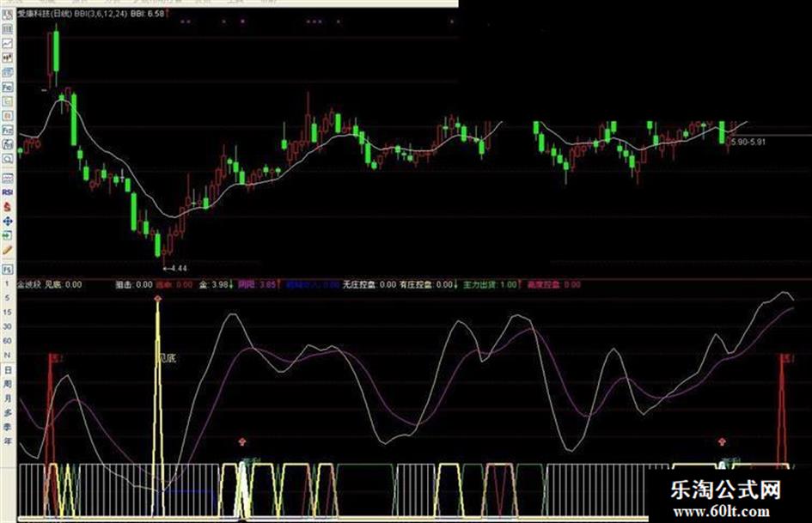Click the wavy indicator lines icon above RSI
Viewport: 812px width, 523px height.
[7, 178]
